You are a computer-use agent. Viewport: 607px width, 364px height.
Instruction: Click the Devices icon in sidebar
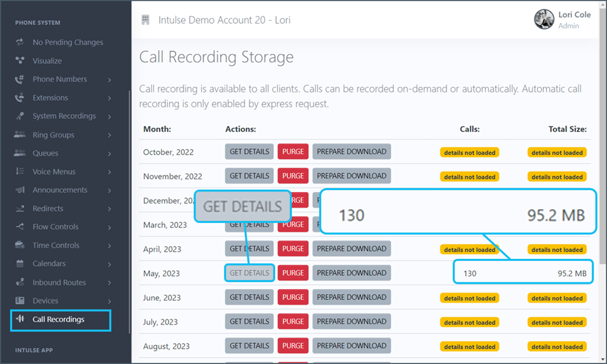(x=20, y=301)
